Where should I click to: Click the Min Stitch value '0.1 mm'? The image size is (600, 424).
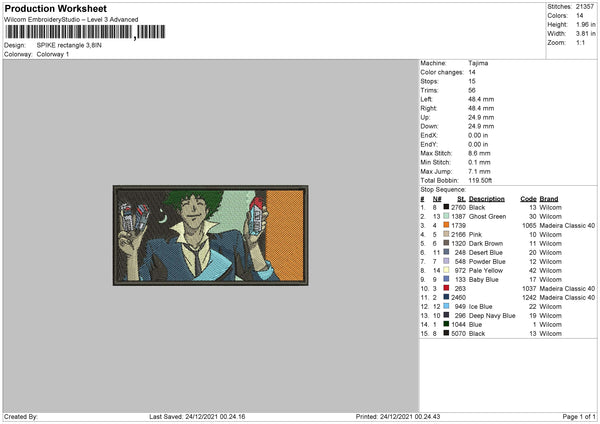pos(479,162)
